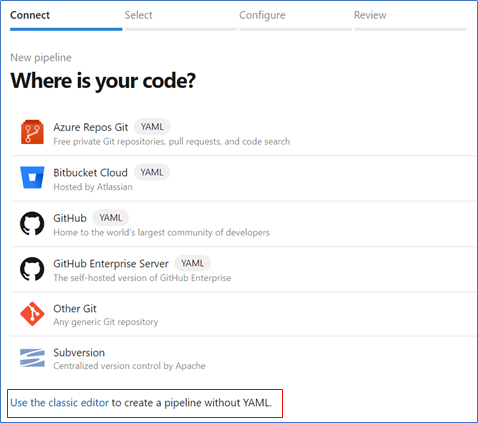
Task: Use the classic editor link
Action: (x=60, y=403)
